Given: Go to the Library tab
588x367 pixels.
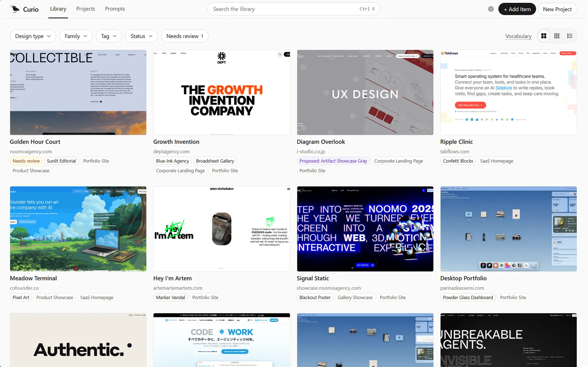Looking at the screenshot, I should click(58, 9).
